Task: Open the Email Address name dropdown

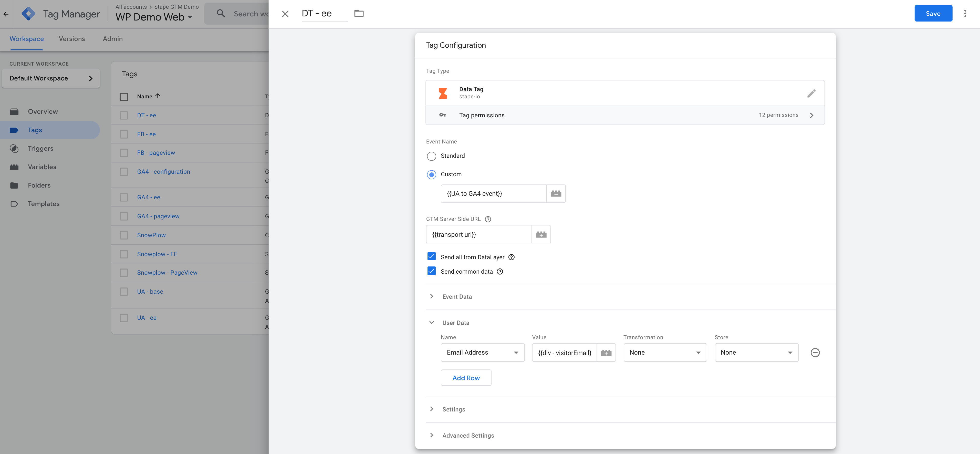Action: pyautogui.click(x=482, y=353)
